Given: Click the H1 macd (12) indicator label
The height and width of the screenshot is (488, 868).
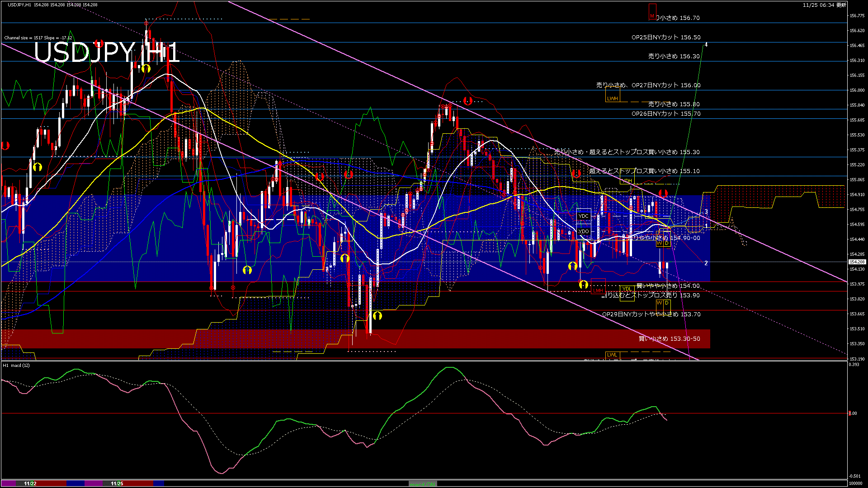Looking at the screenshot, I should tap(16, 365).
